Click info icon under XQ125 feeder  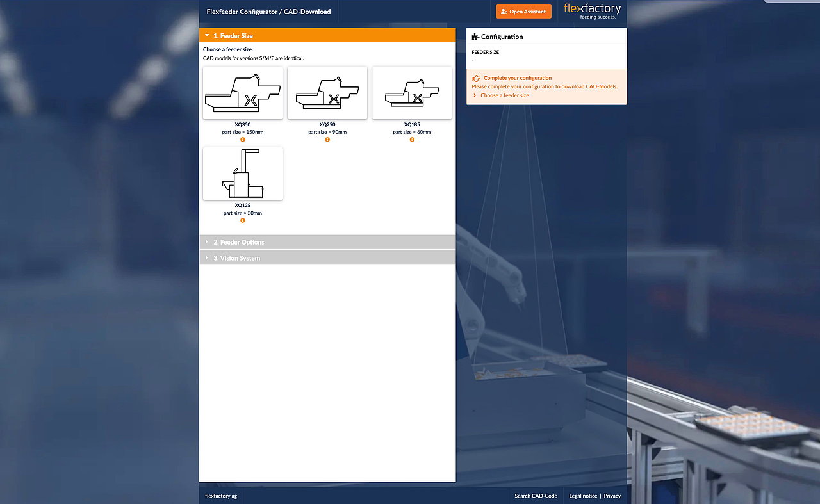coord(243,220)
